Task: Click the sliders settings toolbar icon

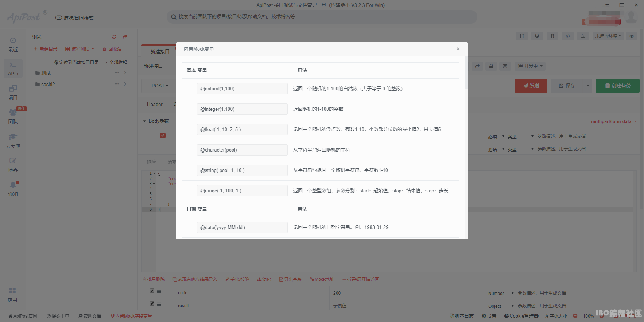Action: 583,36
